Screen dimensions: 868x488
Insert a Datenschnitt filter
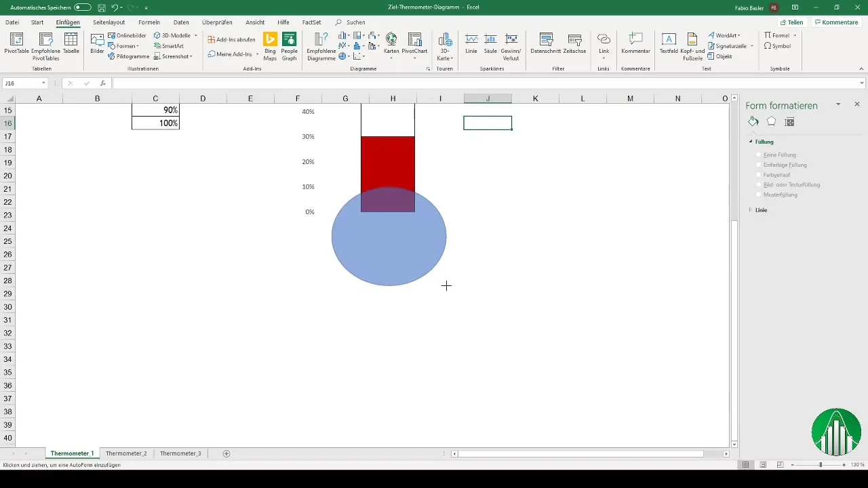click(545, 43)
